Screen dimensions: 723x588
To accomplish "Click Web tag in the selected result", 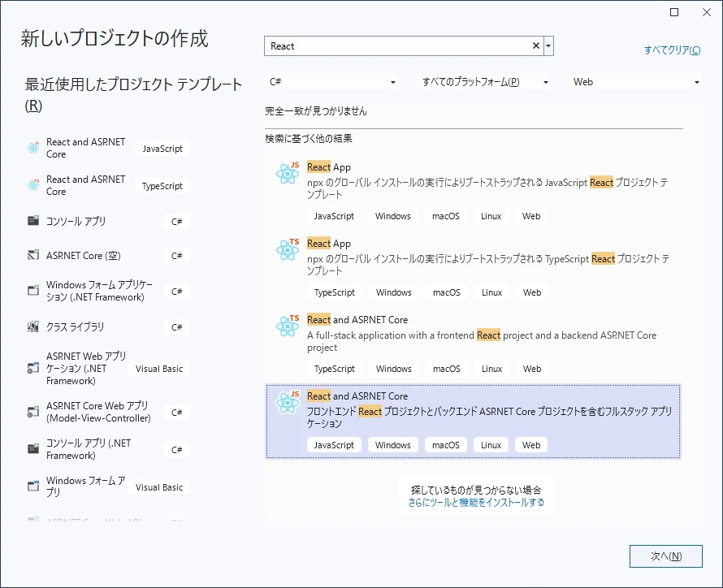I will (531, 445).
